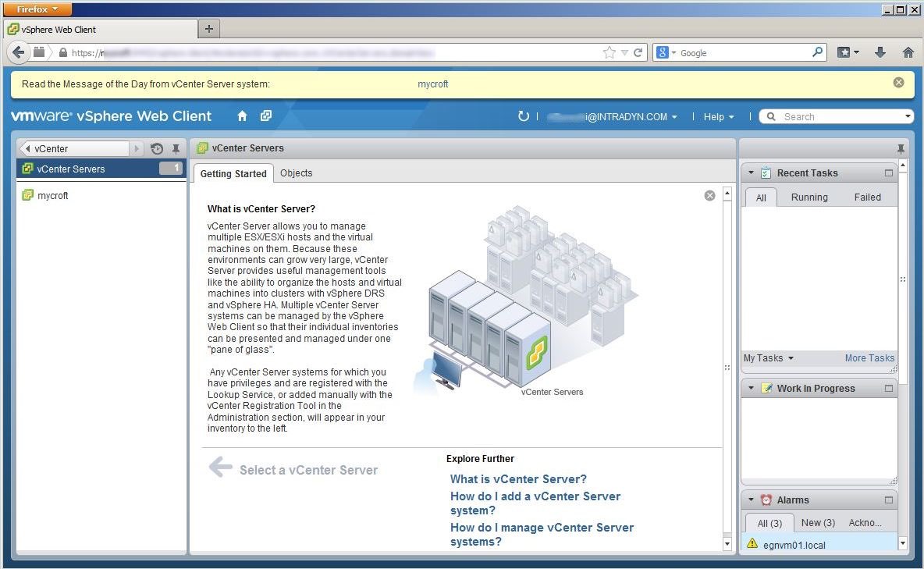Click the vCenter Servers illustration image
The image size is (924, 569).
526,301
